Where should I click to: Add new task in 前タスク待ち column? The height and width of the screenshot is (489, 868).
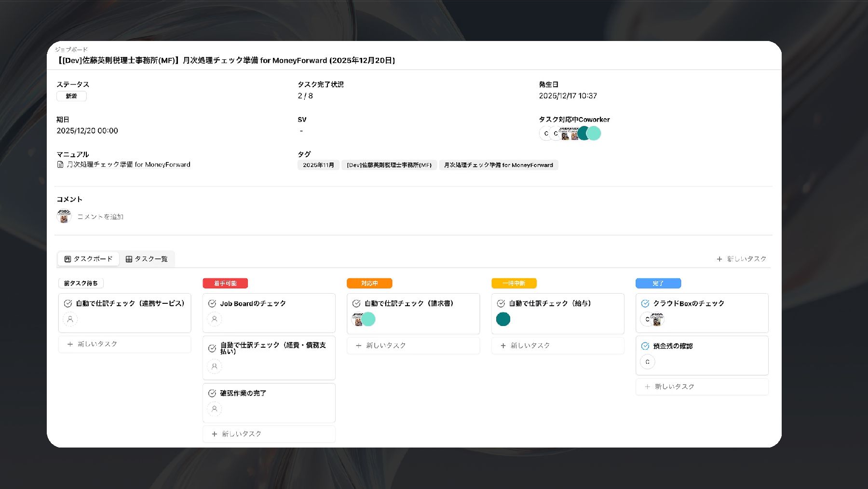click(x=125, y=344)
